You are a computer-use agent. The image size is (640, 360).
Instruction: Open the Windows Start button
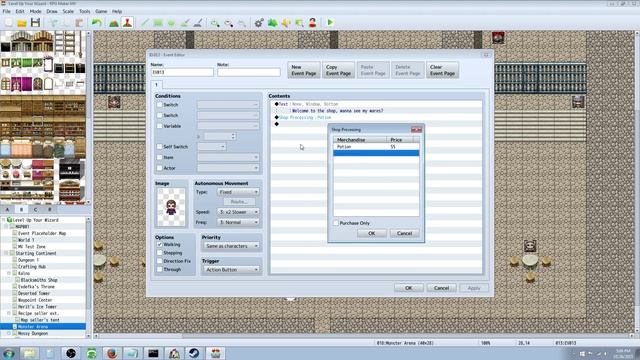point(9,353)
